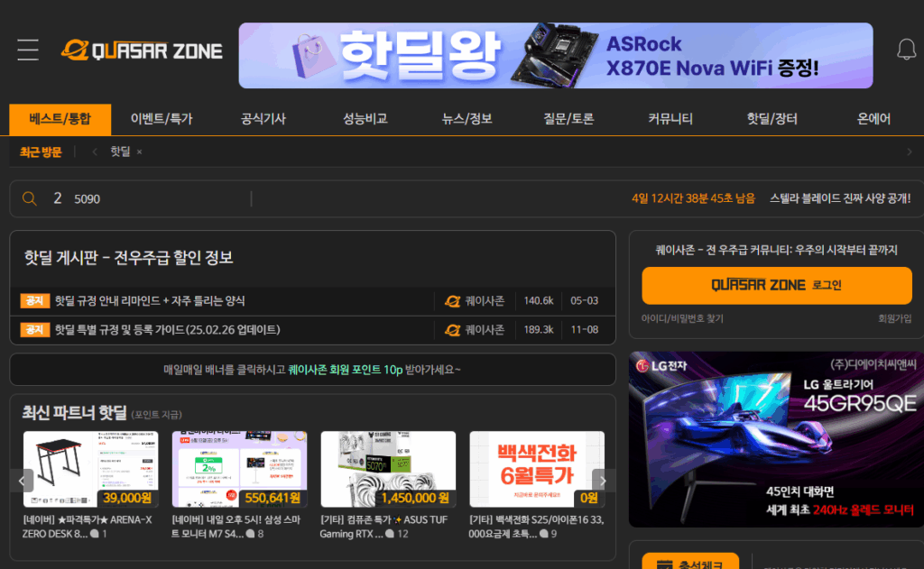Click the 출석체크 button
The width and height of the screenshot is (924, 569).
point(690,563)
